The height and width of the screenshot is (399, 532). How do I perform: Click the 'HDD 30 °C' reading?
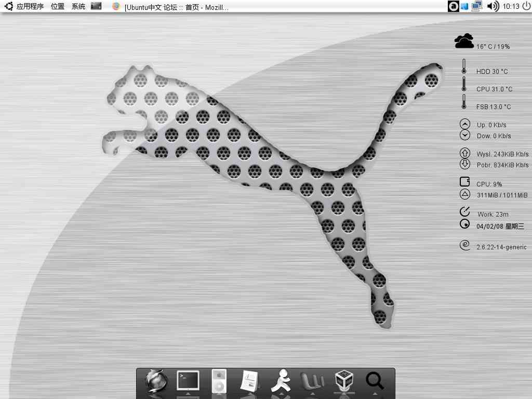click(x=492, y=71)
